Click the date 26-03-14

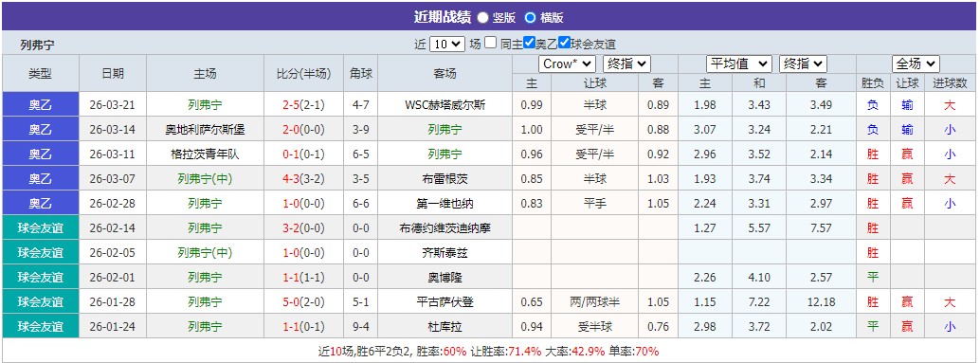click(113, 129)
